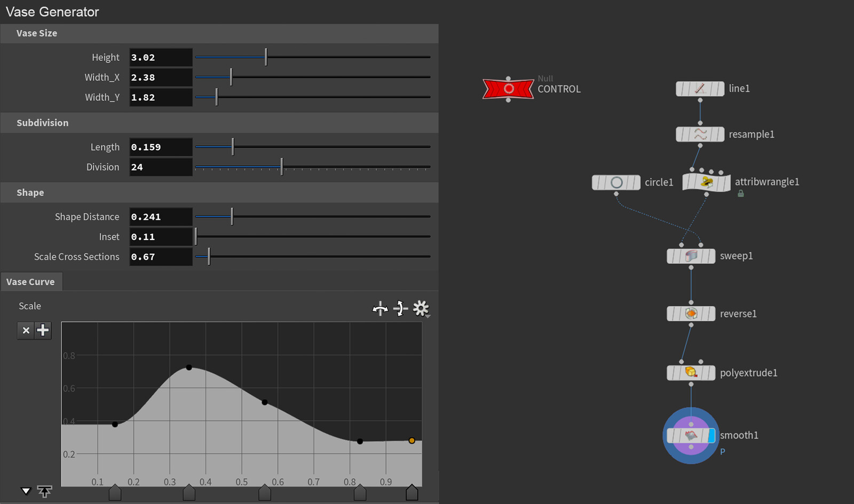
Task: Click the ramp position marker near 0.56
Action: point(265,492)
